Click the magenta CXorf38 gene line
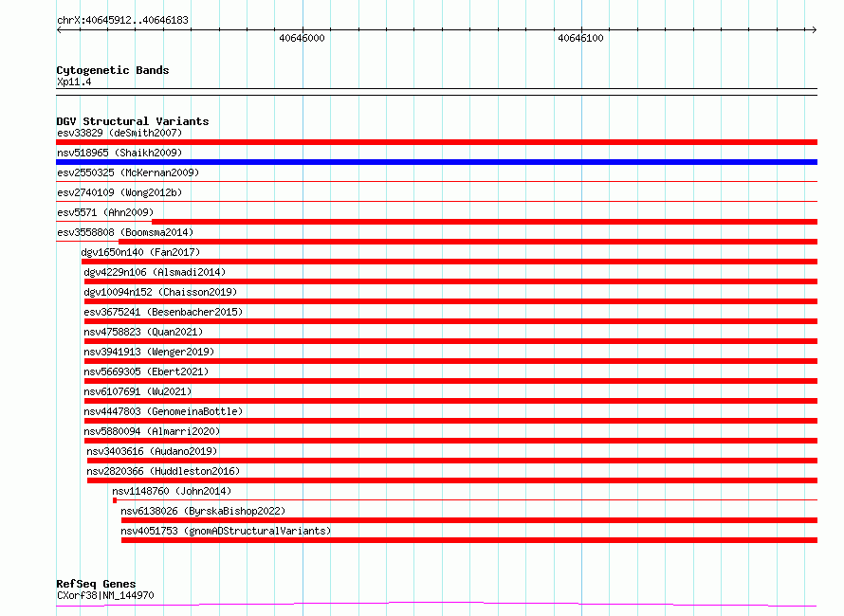 tap(436, 605)
